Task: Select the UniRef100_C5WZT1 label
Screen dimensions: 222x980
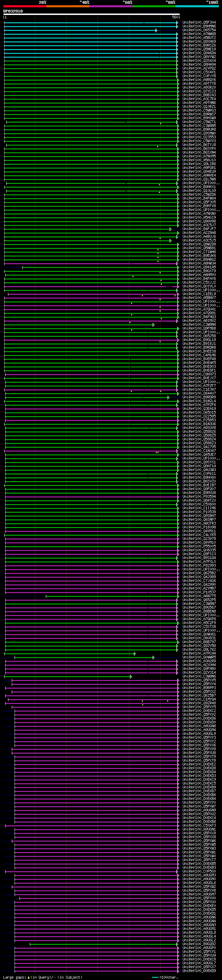Action: click(x=199, y=122)
